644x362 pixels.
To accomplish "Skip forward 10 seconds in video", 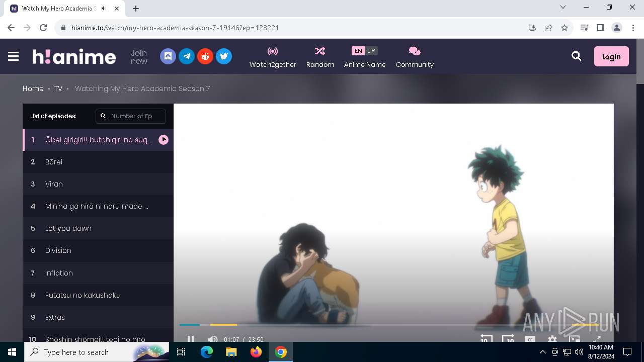I will click(x=508, y=339).
